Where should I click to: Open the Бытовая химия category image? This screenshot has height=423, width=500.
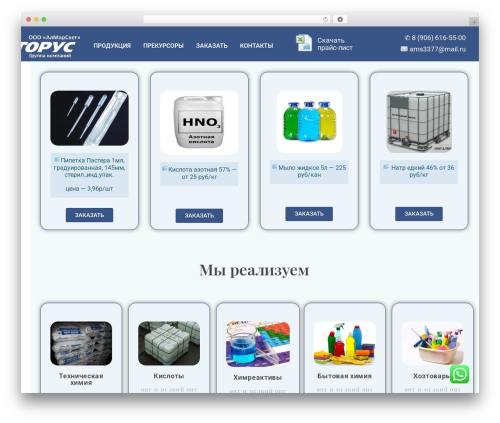(345, 343)
